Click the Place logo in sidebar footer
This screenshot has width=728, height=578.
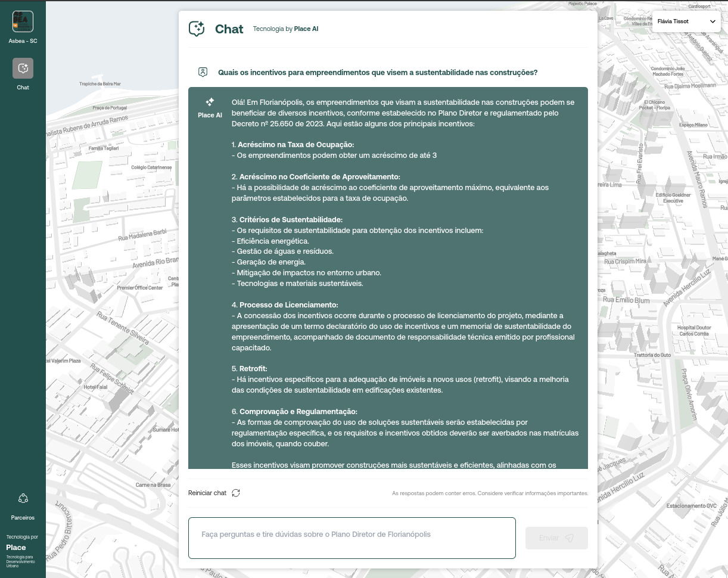click(16, 548)
